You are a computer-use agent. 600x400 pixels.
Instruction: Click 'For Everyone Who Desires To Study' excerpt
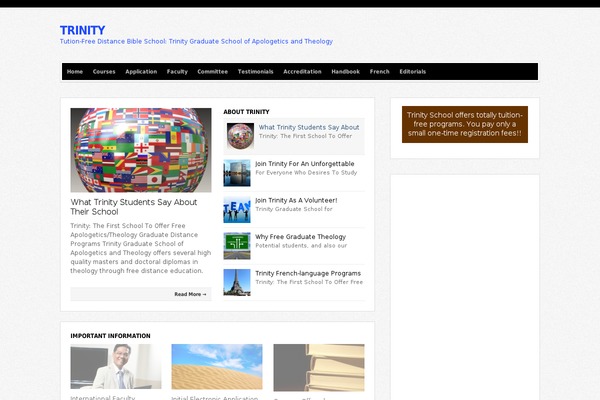pos(306,173)
